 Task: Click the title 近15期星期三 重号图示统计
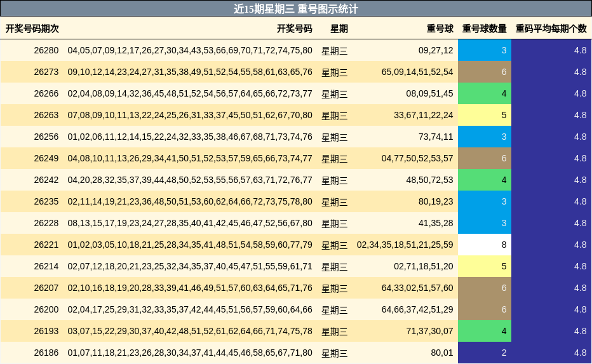point(295,9)
